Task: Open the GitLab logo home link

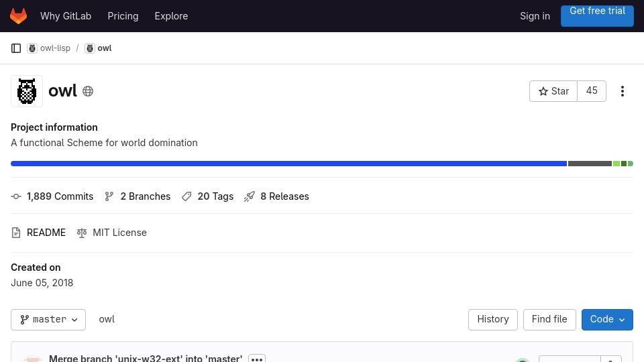Action: pos(19,16)
